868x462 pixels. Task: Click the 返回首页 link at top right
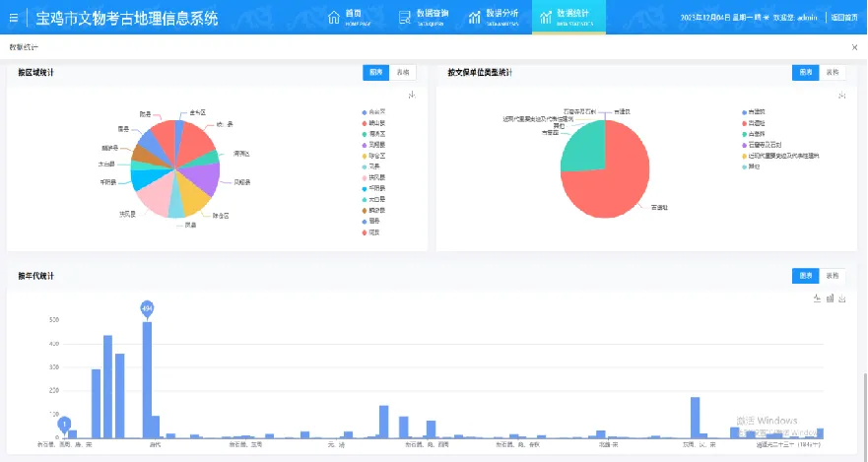[x=844, y=18]
